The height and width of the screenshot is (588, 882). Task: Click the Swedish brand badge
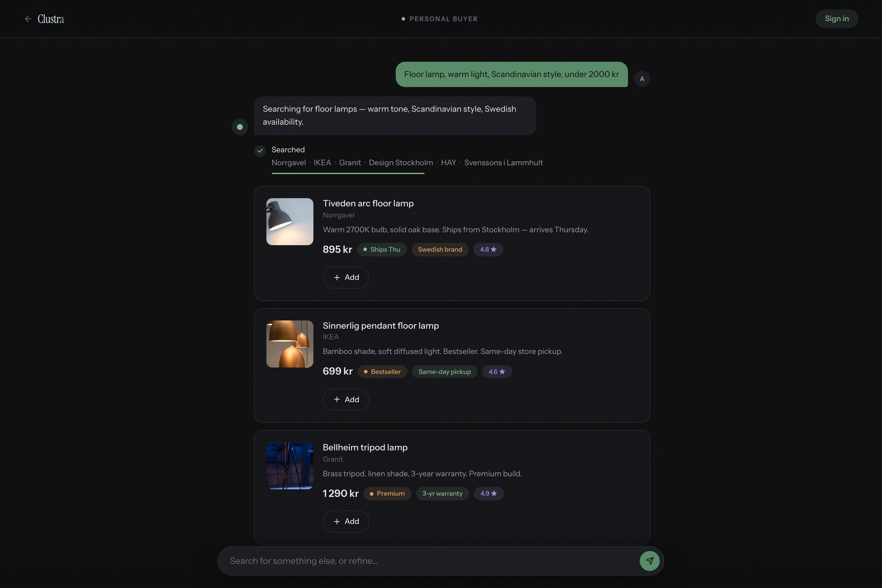(440, 249)
